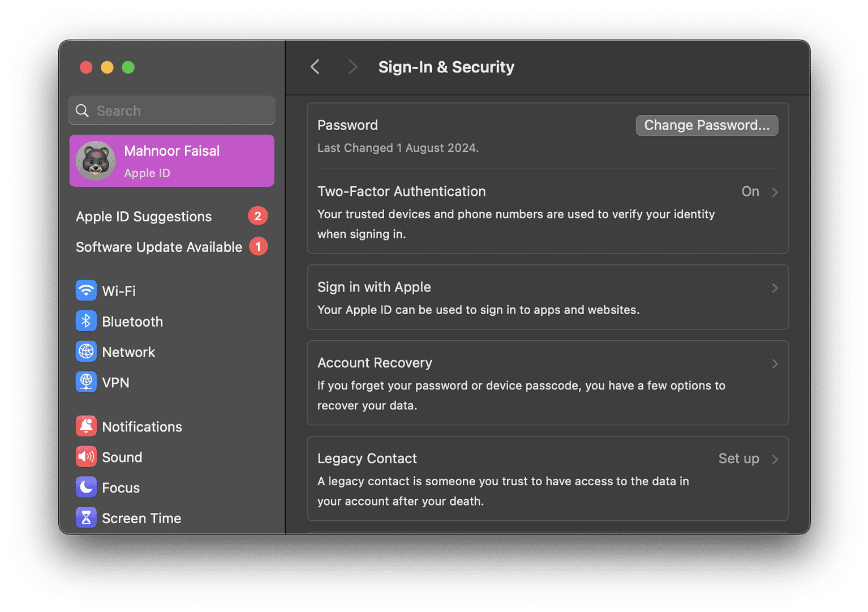
Task: Click the Mahnoor Faisal Apple ID profile
Action: click(171, 161)
